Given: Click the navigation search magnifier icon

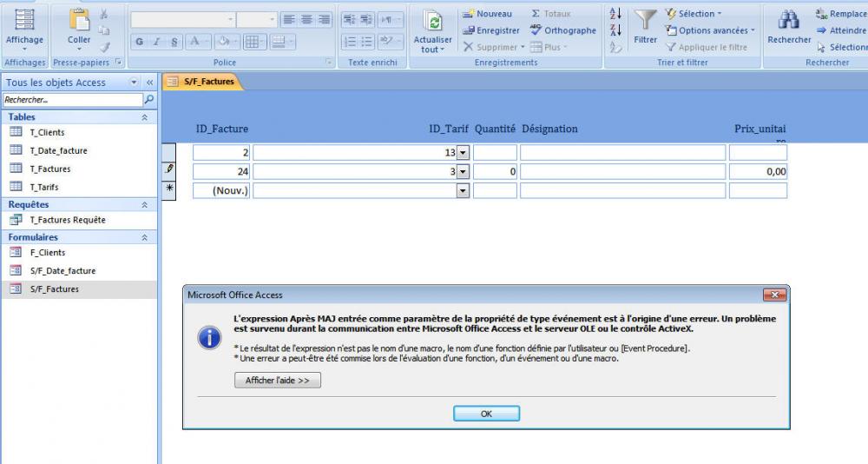Looking at the screenshot, I should [149, 100].
